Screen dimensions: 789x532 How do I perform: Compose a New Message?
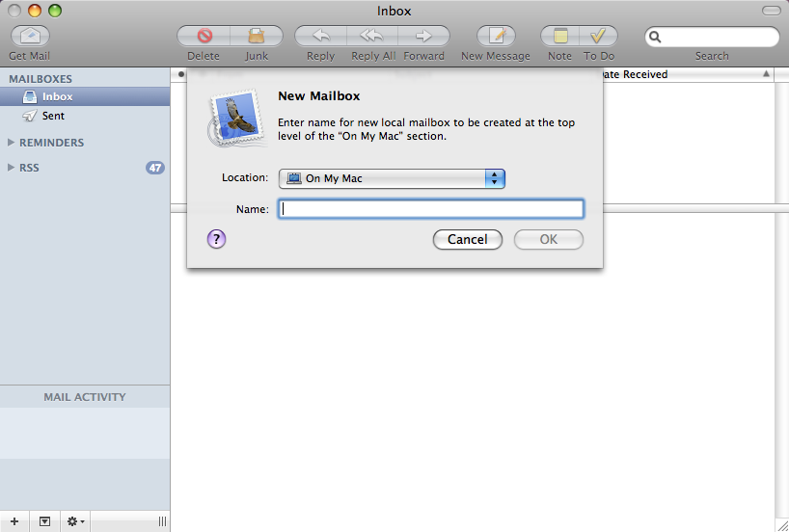[x=496, y=37]
